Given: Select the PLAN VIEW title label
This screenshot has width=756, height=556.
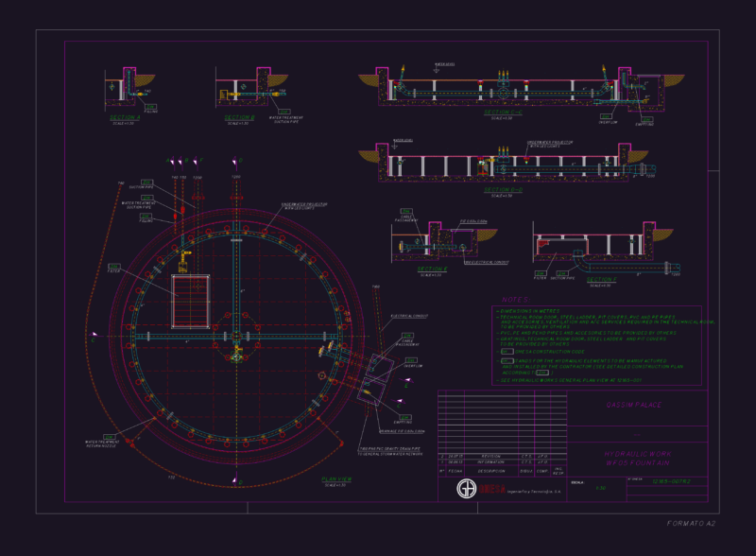Looking at the screenshot, I should pyautogui.click(x=336, y=478).
